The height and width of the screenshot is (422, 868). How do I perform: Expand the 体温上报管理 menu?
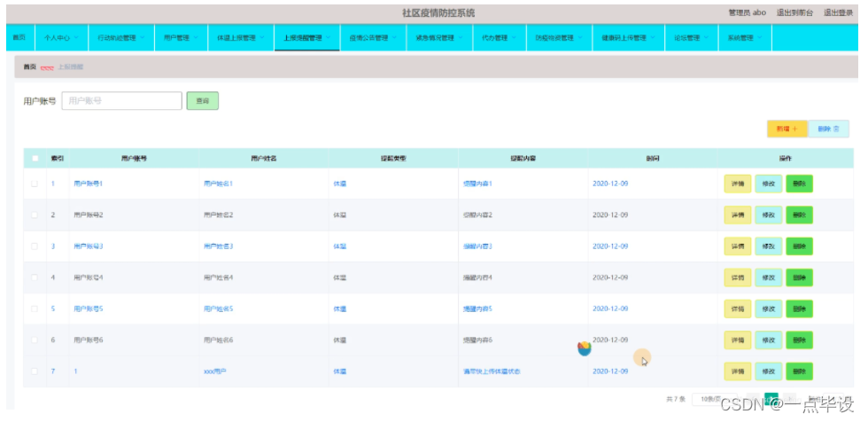click(x=241, y=37)
